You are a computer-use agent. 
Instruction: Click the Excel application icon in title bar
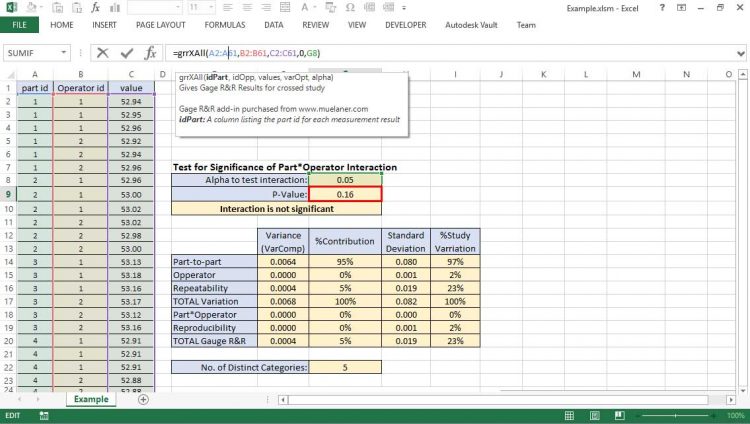(x=11, y=7)
